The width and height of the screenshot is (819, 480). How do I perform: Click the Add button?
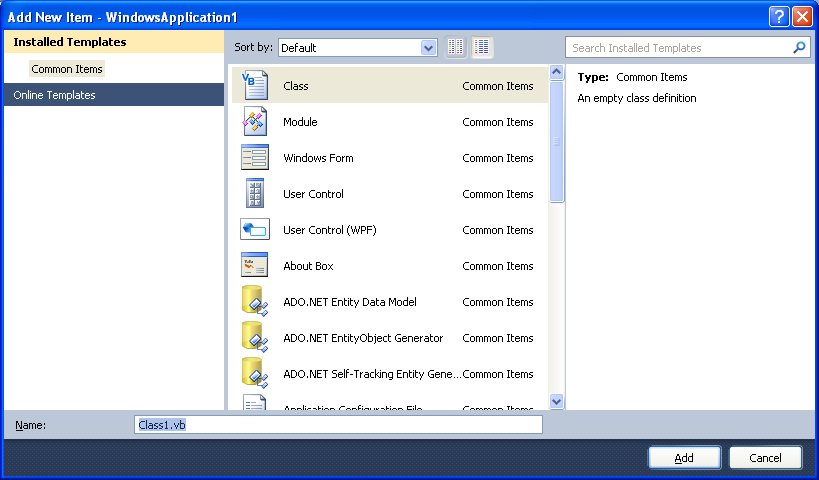point(684,458)
